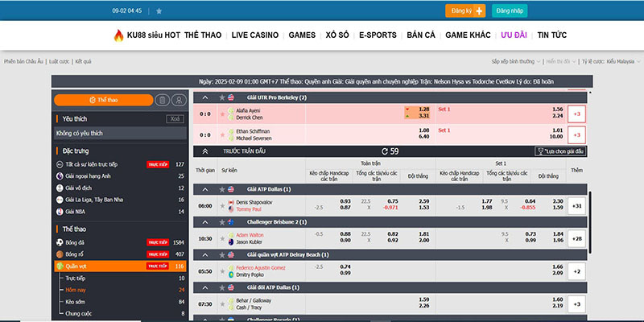Screen dimensions: 644x322
Task: Open the user account icon in sidebar
Action: click(x=178, y=100)
